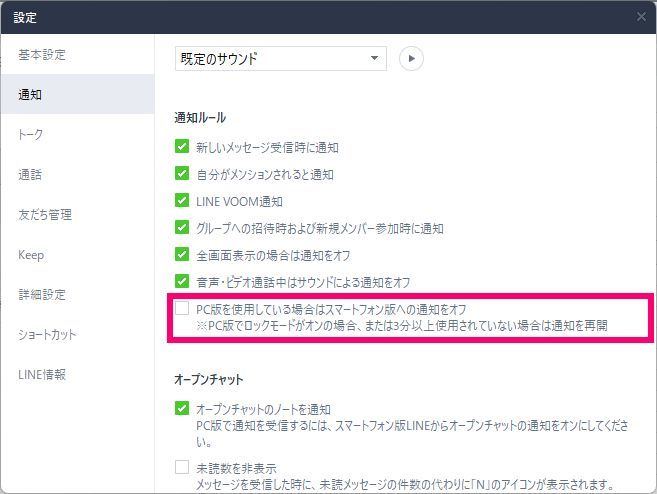Screen dimensions: 657x494
Task: Close the 設定 window
Action: click(641, 17)
